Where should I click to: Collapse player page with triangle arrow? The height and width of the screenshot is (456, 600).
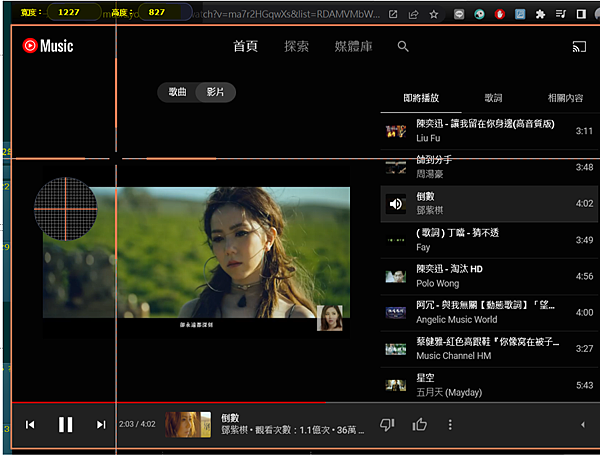(x=583, y=425)
